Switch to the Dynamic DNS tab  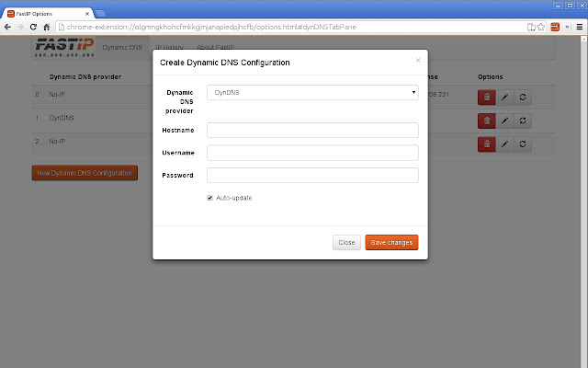(x=122, y=47)
